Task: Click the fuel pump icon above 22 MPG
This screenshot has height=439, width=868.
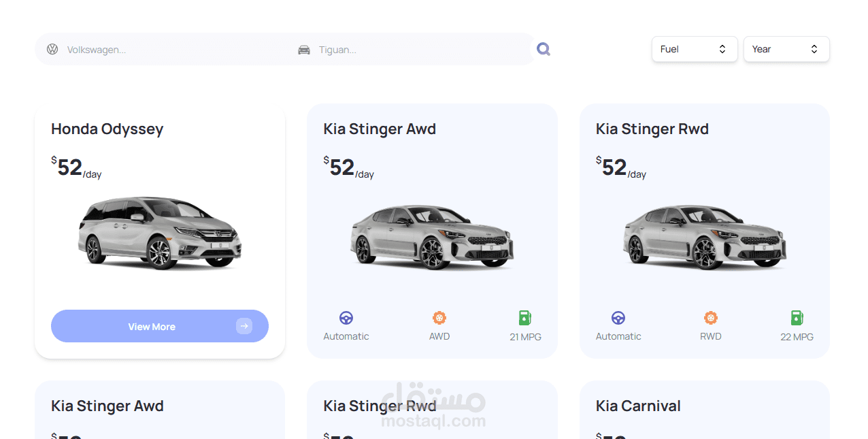Action: pos(797,318)
